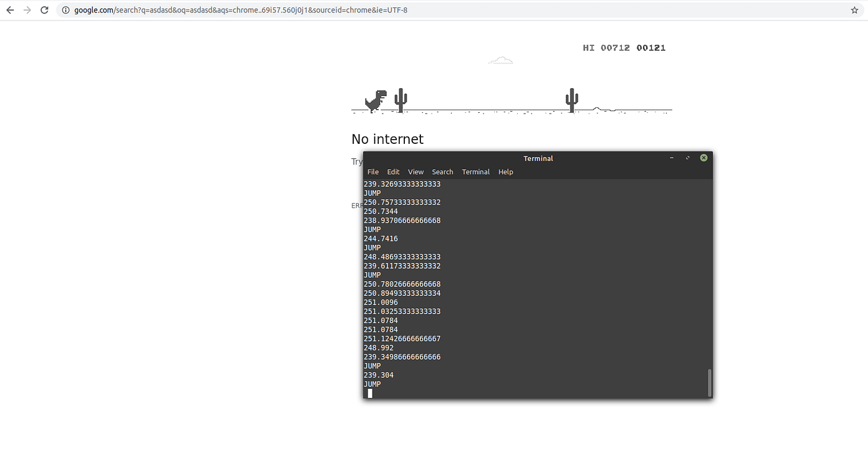This screenshot has height=454, width=868.
Task: Select the output line 248.48693333333333
Action: click(402, 257)
